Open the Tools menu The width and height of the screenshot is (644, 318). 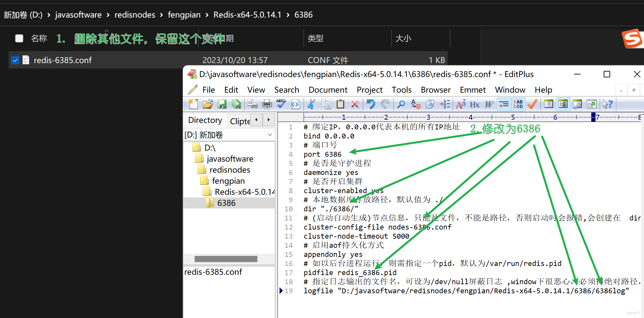tap(402, 90)
